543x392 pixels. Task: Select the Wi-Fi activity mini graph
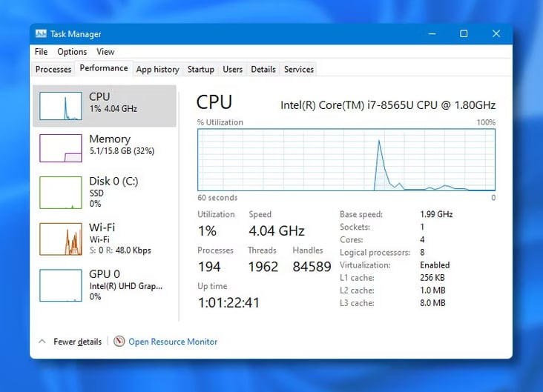pyautogui.click(x=61, y=239)
